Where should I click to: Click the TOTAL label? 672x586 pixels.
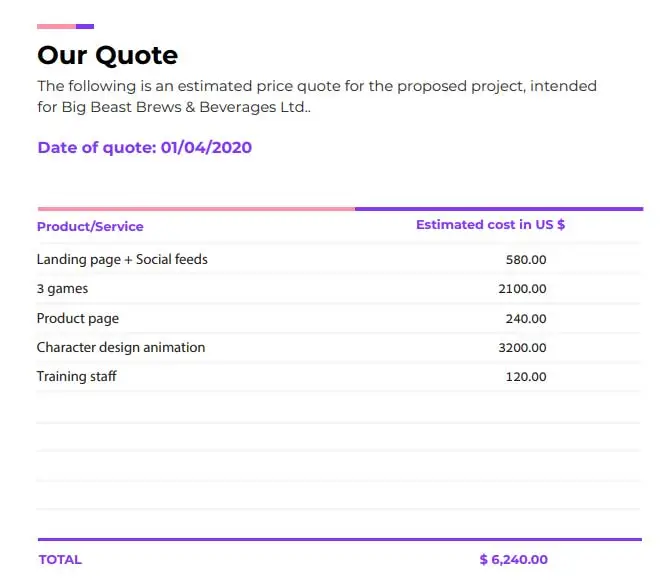point(60,560)
